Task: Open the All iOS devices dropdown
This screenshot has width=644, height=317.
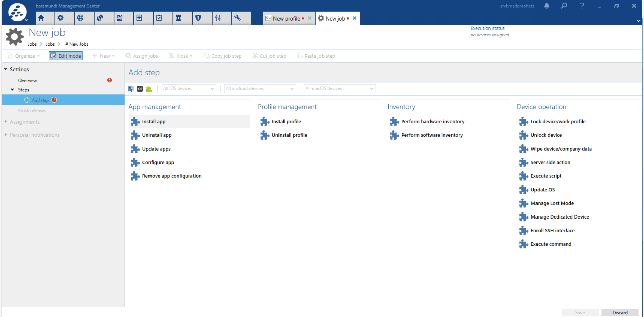Action: (x=188, y=89)
